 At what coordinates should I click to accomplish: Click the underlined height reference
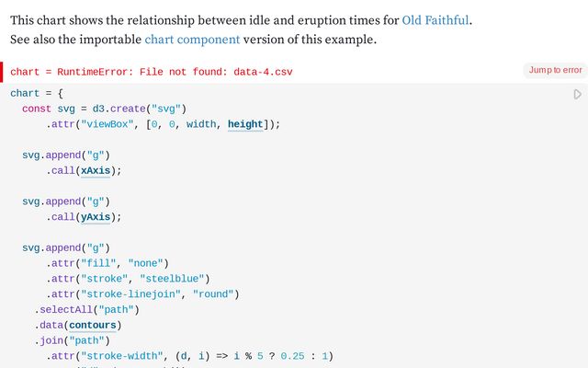(x=245, y=124)
